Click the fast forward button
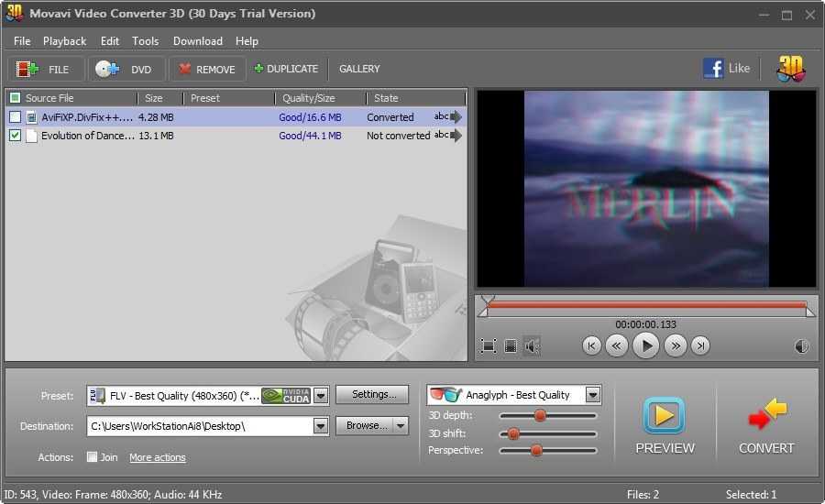 675,345
